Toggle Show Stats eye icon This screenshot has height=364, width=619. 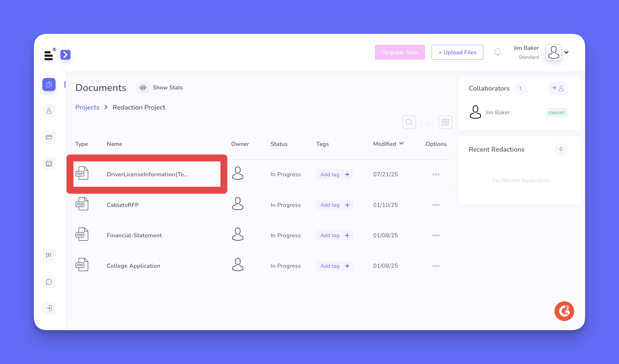143,88
